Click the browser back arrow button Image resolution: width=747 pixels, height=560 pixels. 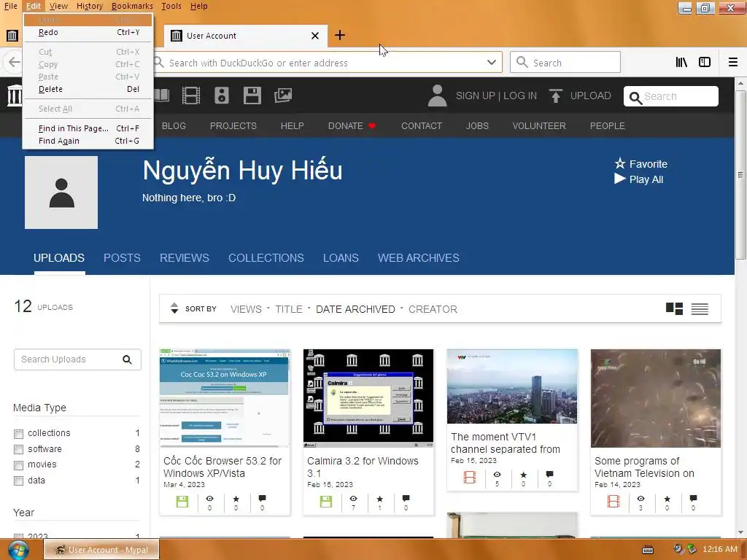15,62
